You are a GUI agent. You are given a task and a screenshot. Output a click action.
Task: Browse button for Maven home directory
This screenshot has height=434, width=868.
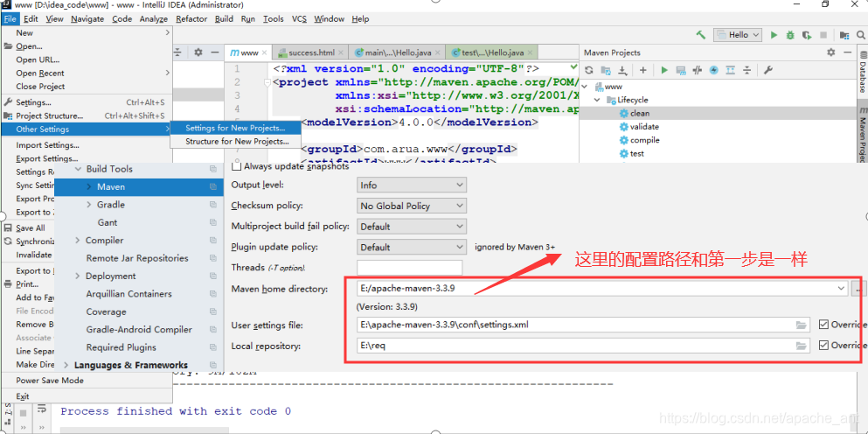[x=858, y=288]
